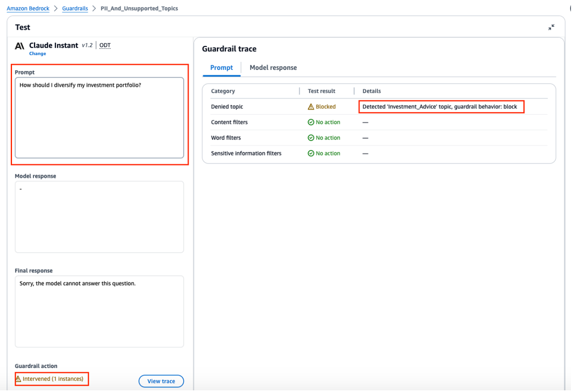Collapse the Test panel with the shrink icon
Image resolution: width=573 pixels, height=392 pixels.
[x=551, y=27]
